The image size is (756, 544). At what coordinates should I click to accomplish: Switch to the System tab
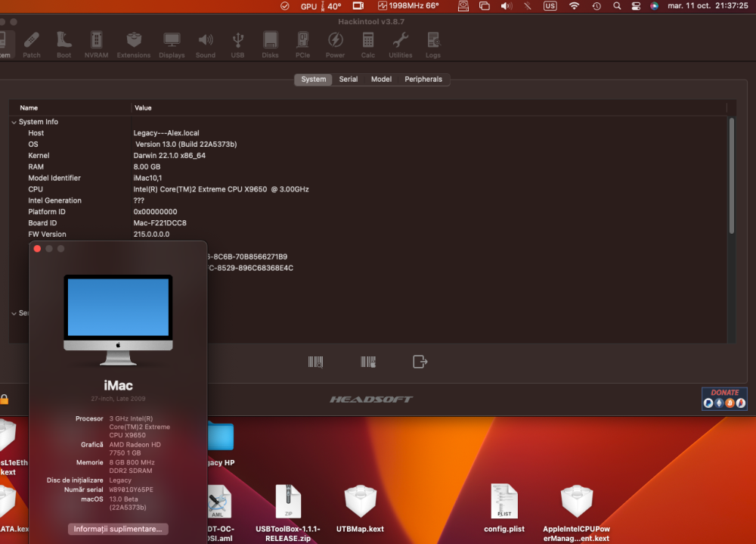[314, 79]
